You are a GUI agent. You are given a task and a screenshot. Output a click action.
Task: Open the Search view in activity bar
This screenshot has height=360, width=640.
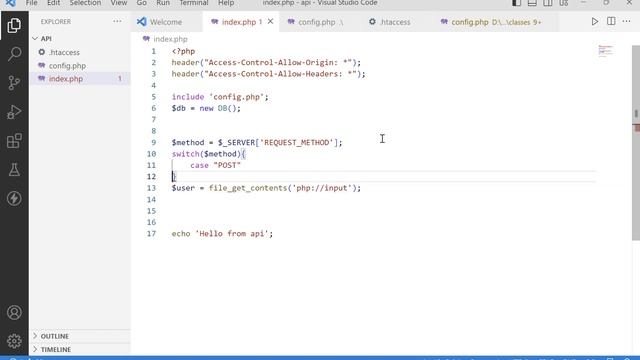coord(14,53)
